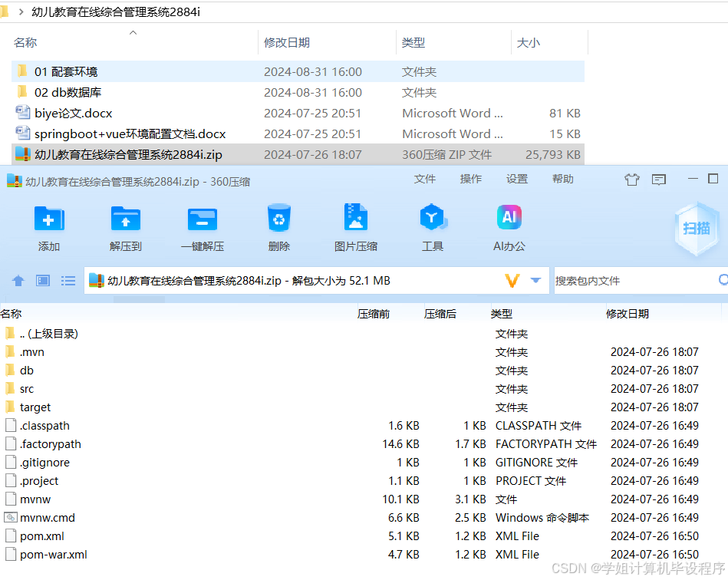728x580 pixels.
Task: Open the feedback message icon in titlebar
Action: click(658, 179)
